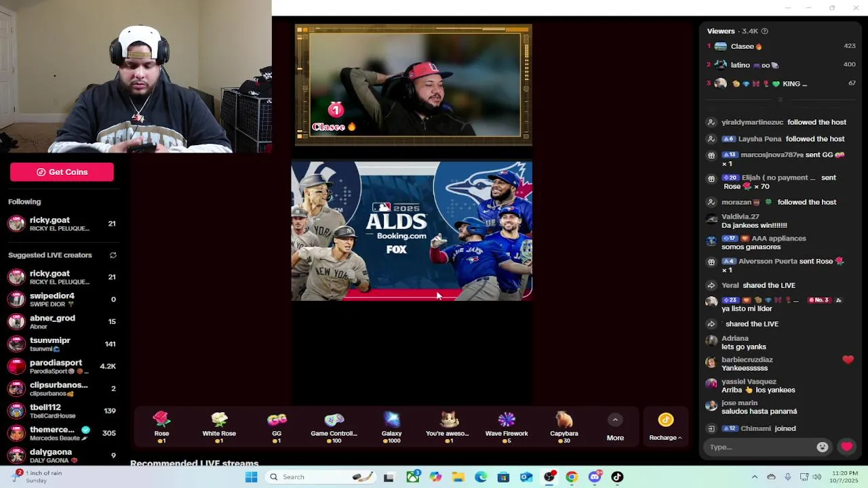Open themerce... Mercedes Beaute stream
Viewport: 868px width, 488px height.
(x=62, y=434)
